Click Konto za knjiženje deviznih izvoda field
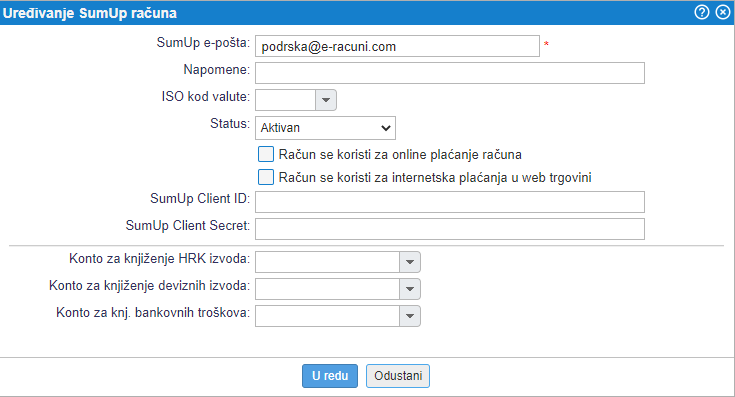 (x=327, y=289)
